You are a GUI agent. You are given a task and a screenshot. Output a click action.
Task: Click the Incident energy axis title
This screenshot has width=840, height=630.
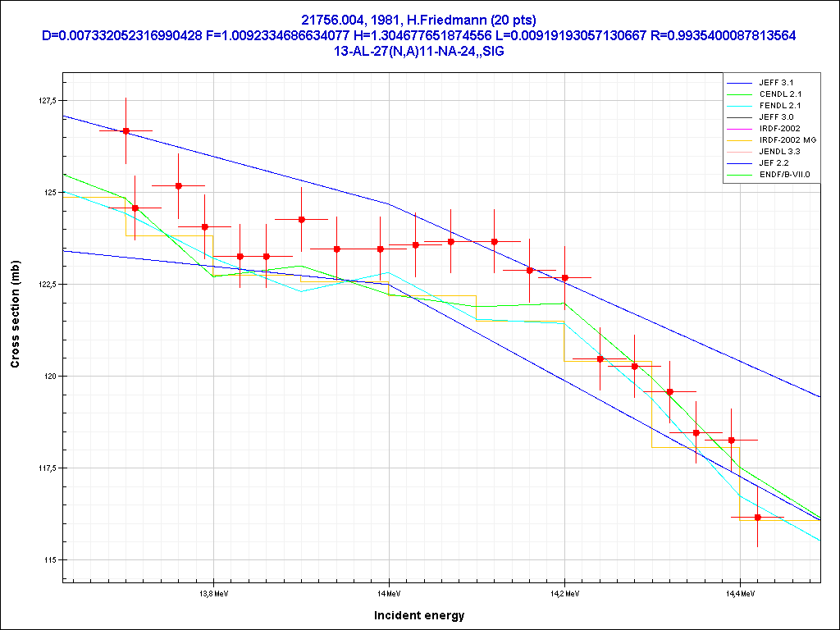(x=419, y=615)
